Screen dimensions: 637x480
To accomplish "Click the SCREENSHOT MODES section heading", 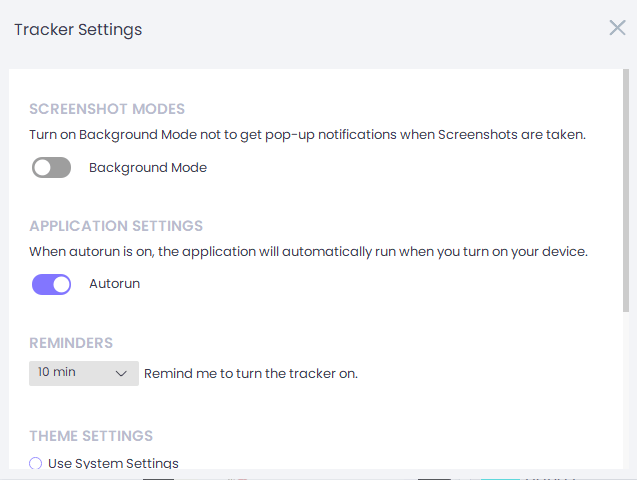I will [x=107, y=109].
